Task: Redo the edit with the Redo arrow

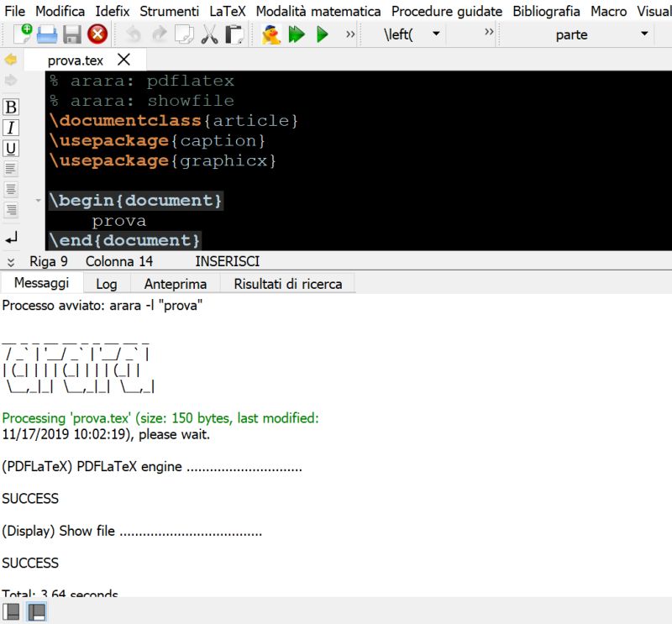Action: point(160,34)
